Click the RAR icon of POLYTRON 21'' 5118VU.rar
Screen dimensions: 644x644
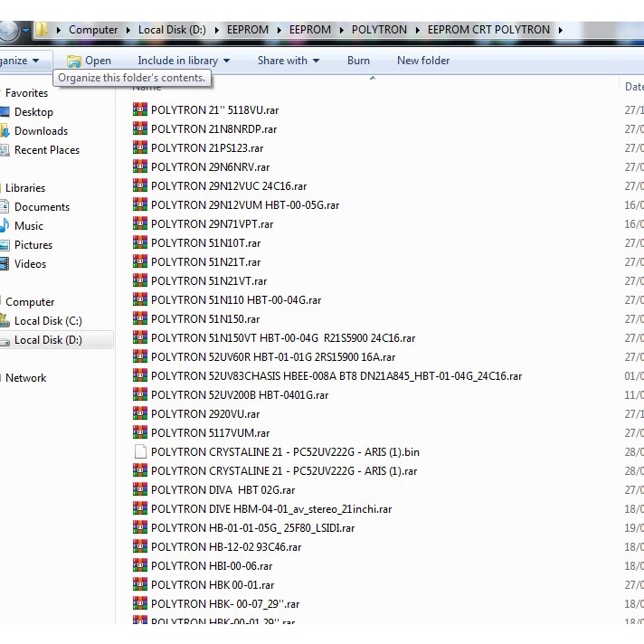[x=140, y=109]
